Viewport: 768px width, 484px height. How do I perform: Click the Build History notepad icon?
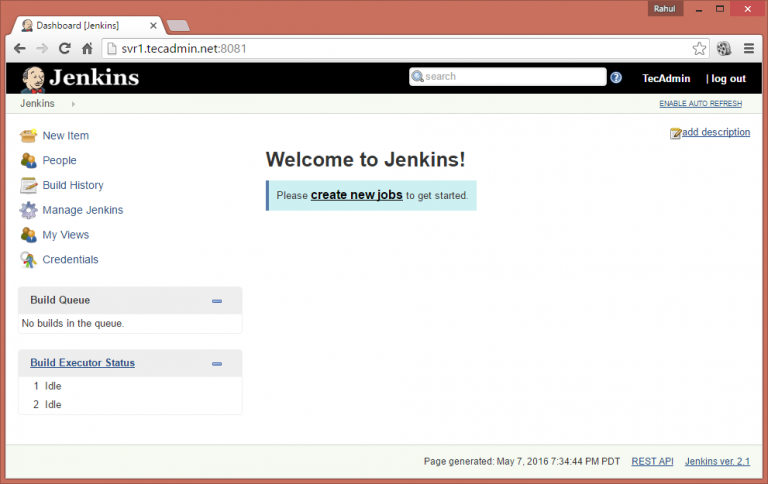[28, 185]
